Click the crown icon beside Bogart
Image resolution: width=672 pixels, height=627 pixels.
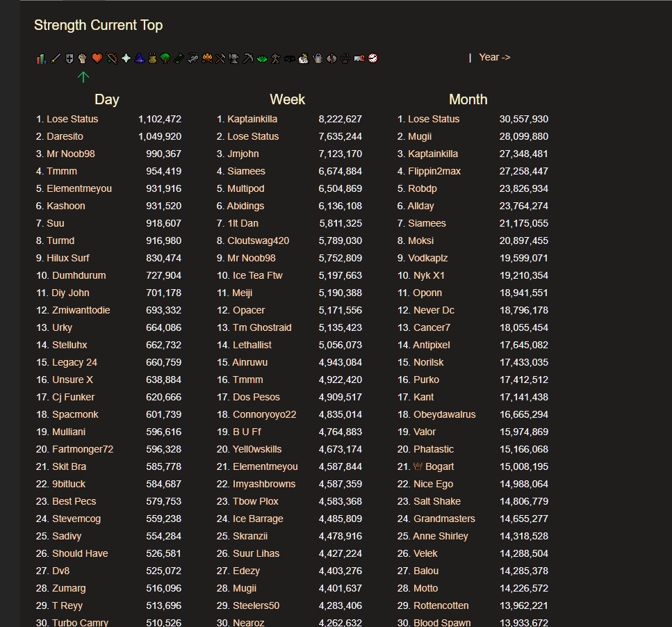[418, 466]
